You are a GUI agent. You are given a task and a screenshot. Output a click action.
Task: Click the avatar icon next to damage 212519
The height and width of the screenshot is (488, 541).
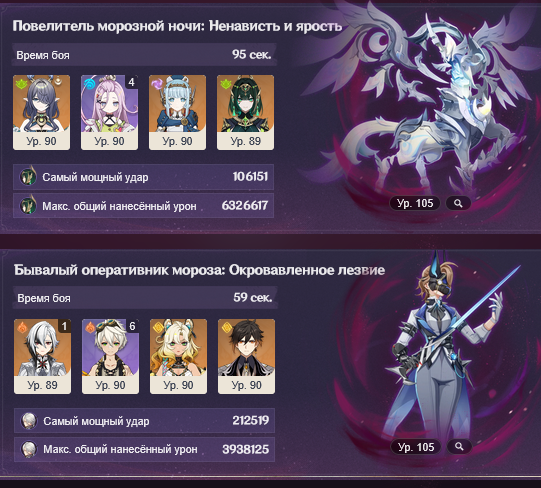click(x=29, y=421)
